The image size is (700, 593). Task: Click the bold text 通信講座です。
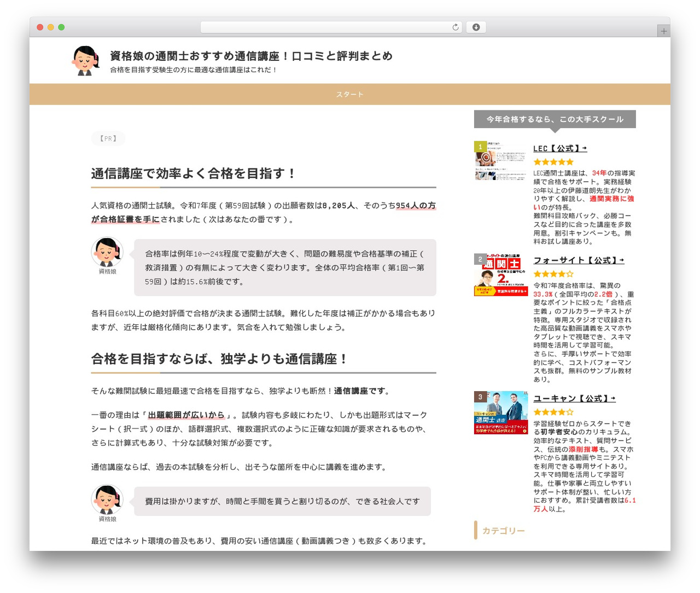click(362, 391)
